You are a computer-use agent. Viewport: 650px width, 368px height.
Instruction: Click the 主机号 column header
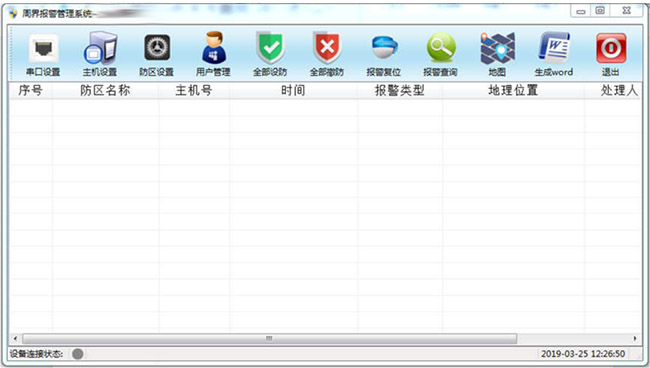(x=194, y=90)
